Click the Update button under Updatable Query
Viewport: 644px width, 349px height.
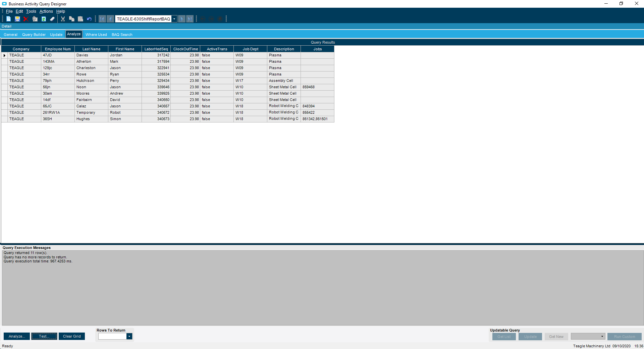(530, 337)
